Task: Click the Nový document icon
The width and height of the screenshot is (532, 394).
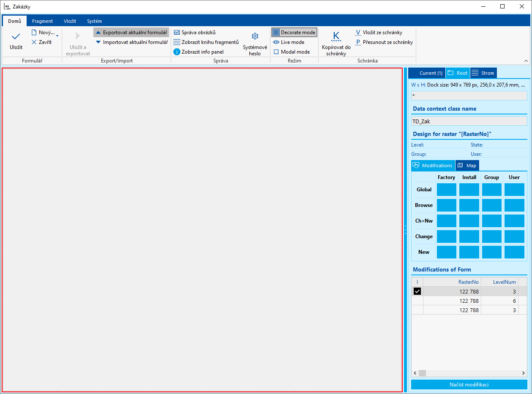Action: (34, 33)
